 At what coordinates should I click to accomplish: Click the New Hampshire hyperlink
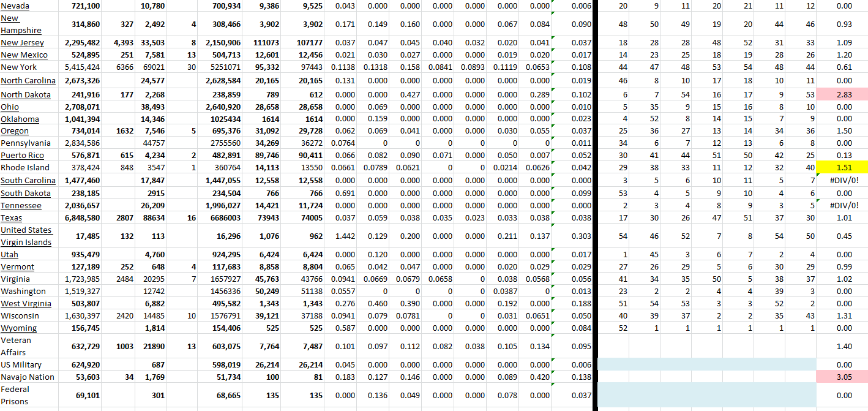tap(21, 25)
